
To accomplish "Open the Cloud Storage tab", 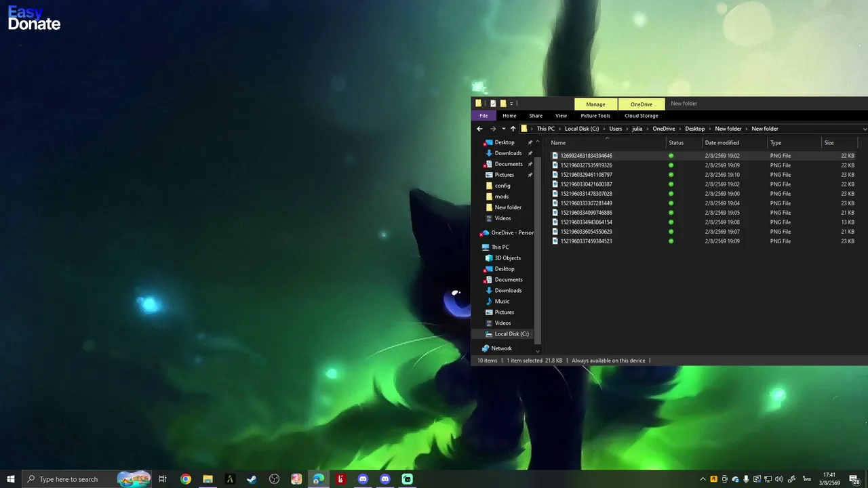I will coord(642,116).
